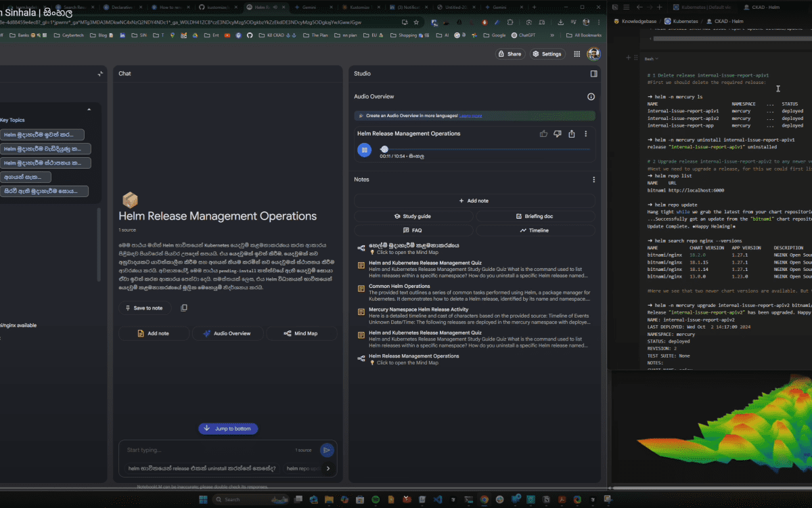Open the Learn more link in audio banner
Viewport: 812px width, 508px height.
(x=472, y=116)
